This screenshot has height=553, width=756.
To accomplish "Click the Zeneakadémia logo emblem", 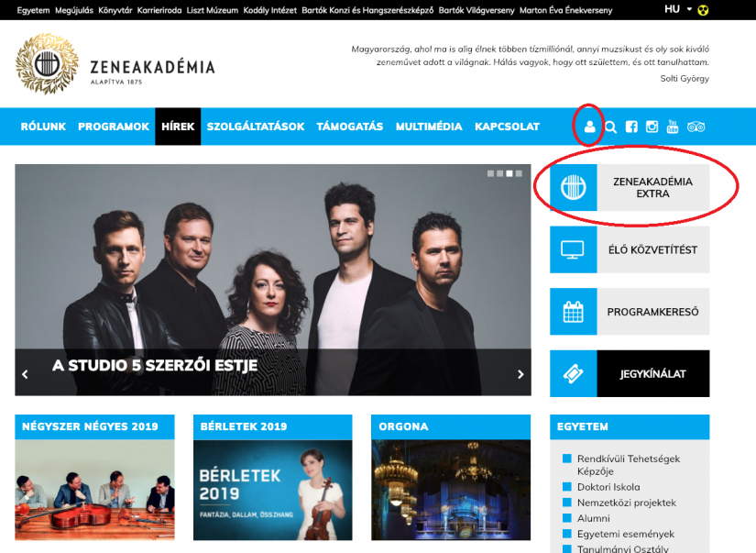I will (47, 63).
